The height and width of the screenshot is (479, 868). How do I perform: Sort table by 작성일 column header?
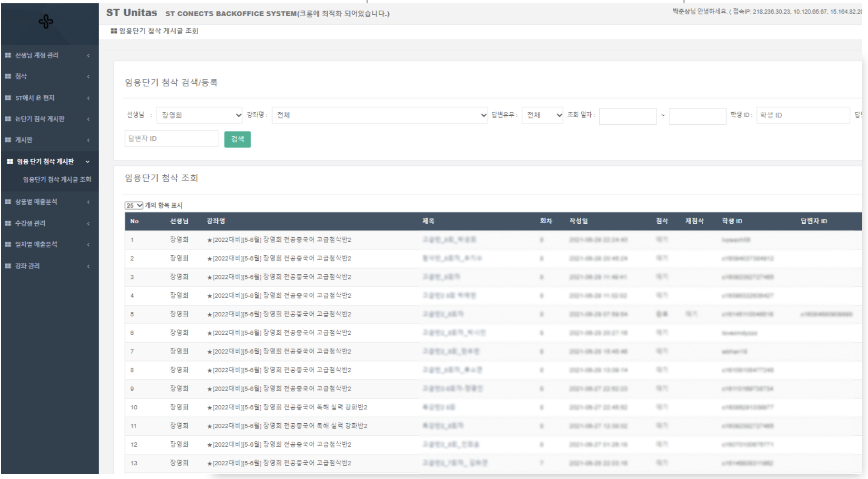click(578, 221)
